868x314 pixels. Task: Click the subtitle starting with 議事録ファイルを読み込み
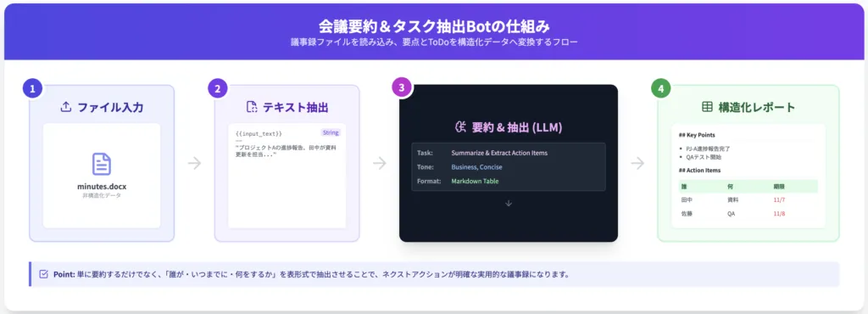[x=434, y=42]
